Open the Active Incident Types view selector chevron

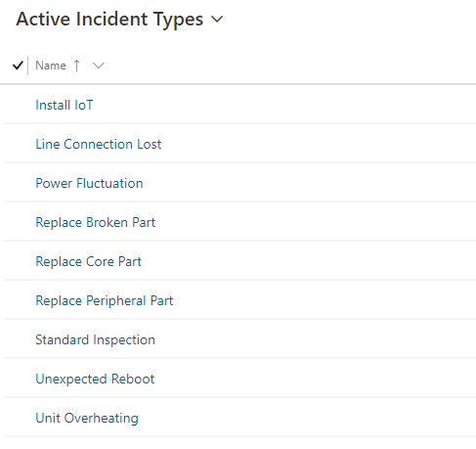(217, 20)
